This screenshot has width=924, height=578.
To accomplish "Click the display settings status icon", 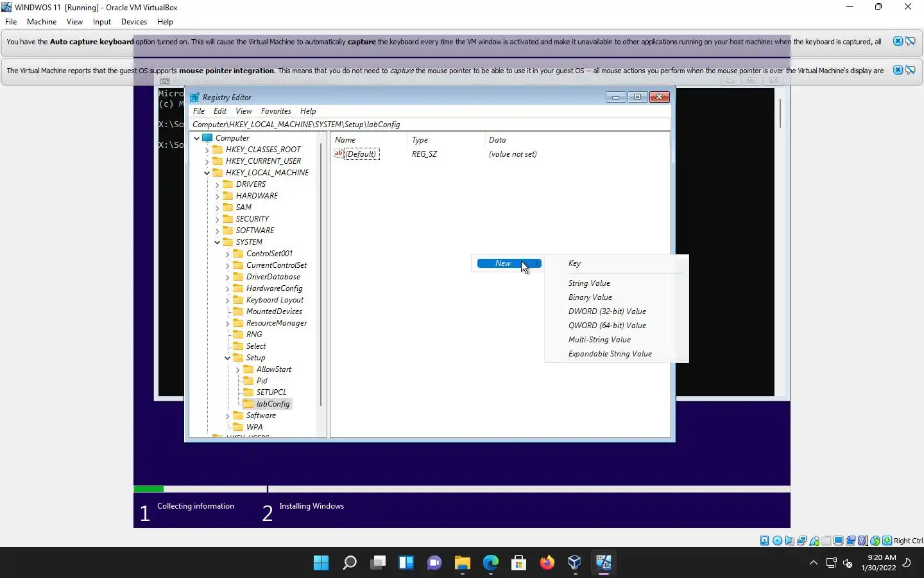I will [838, 541].
